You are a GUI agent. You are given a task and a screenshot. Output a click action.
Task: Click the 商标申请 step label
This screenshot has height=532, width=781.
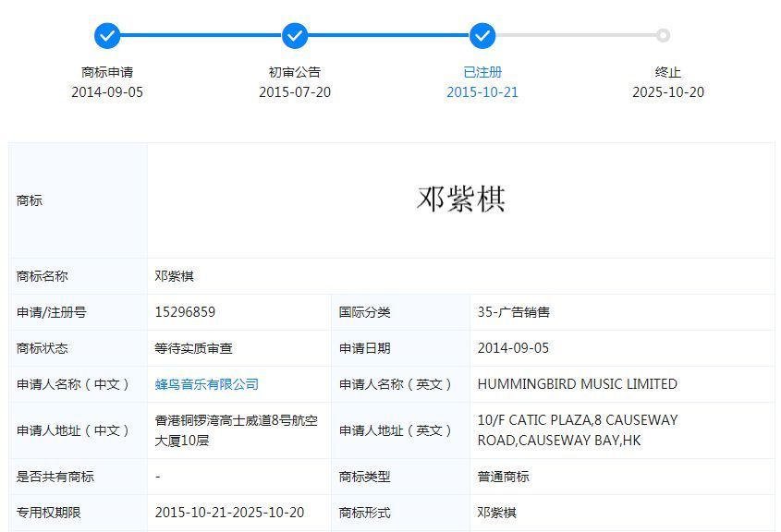(x=107, y=73)
